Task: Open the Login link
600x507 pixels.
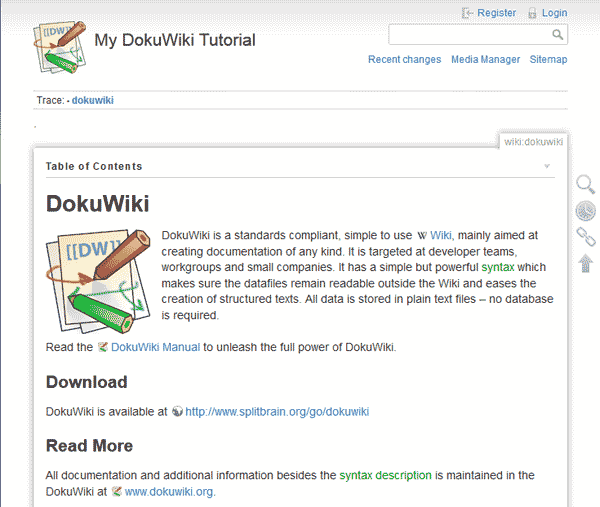Action: [x=554, y=13]
